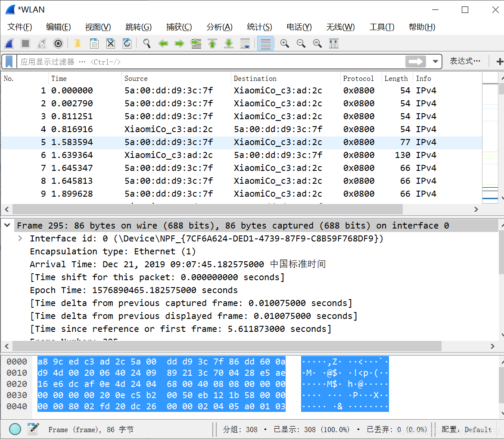Open the 统计(S) menu
Image resolution: width=504 pixels, height=439 pixels.
tap(259, 27)
